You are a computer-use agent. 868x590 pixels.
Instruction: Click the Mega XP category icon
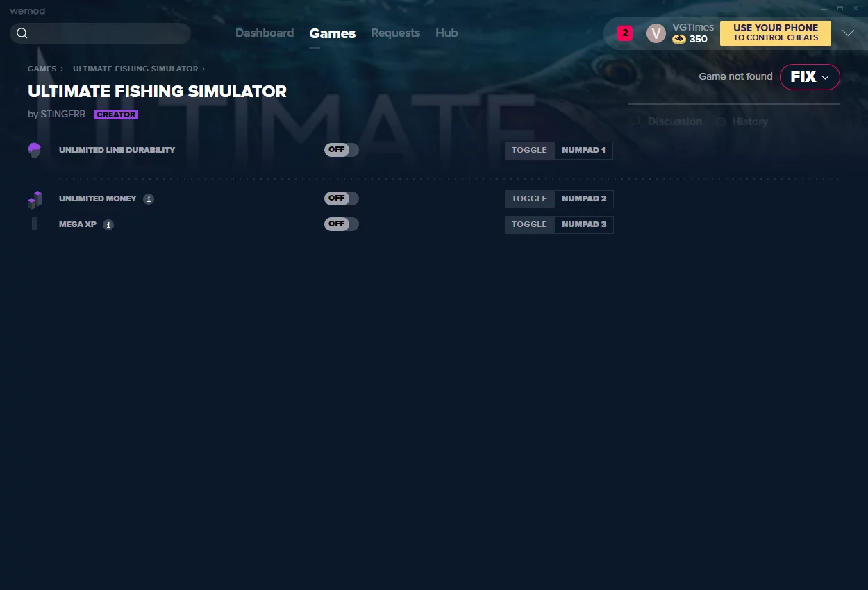pyautogui.click(x=35, y=224)
